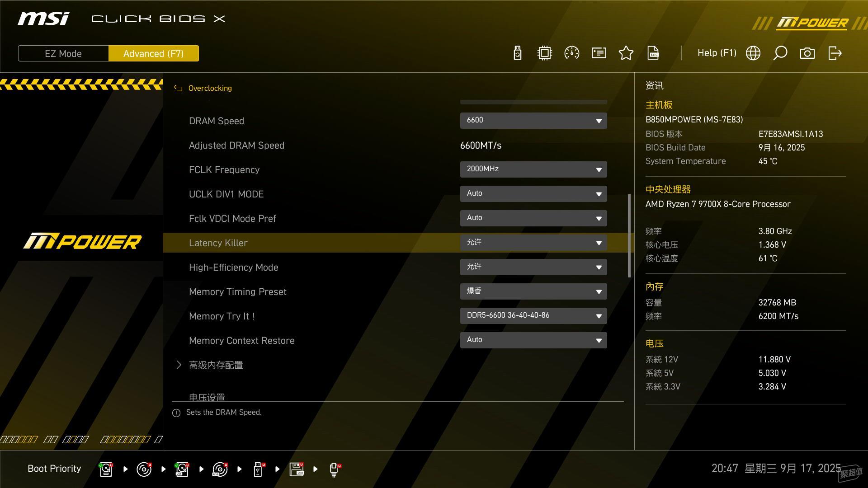Open the search magnifier icon

point(780,53)
